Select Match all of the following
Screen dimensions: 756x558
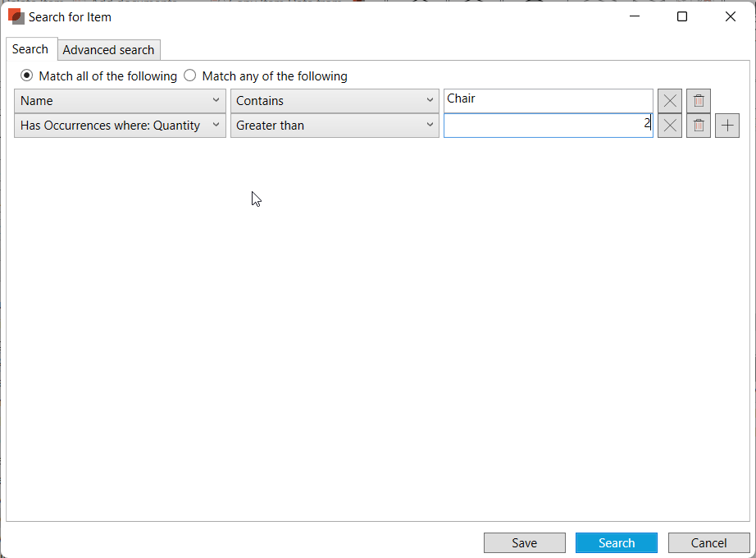27,75
